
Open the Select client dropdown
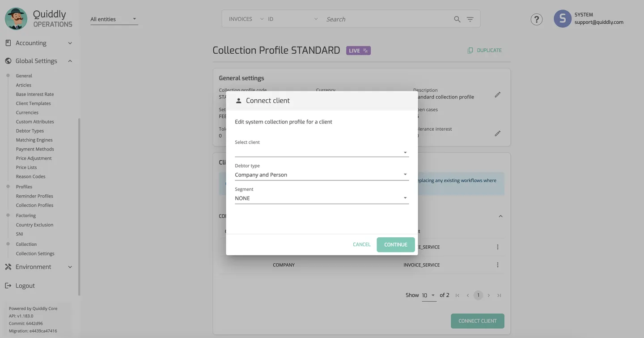coord(322,152)
